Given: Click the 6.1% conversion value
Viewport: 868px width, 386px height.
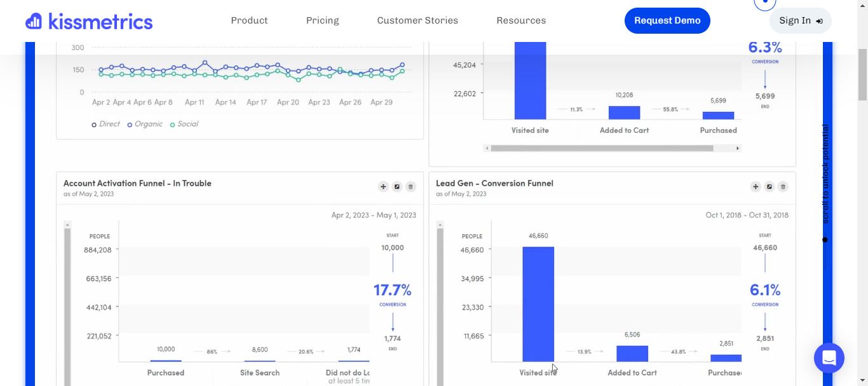Looking at the screenshot, I should click(x=765, y=290).
